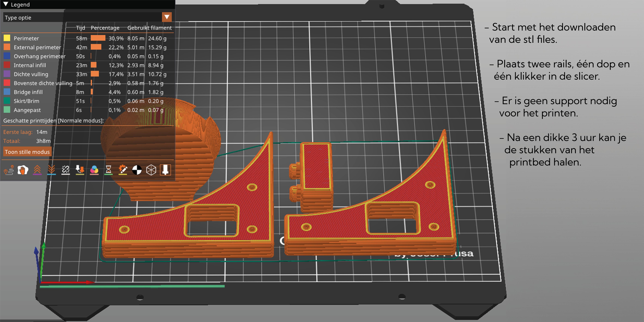Viewport: 644px width, 322px height.
Task: Click Perimeter time value 58m
Action: point(82,38)
